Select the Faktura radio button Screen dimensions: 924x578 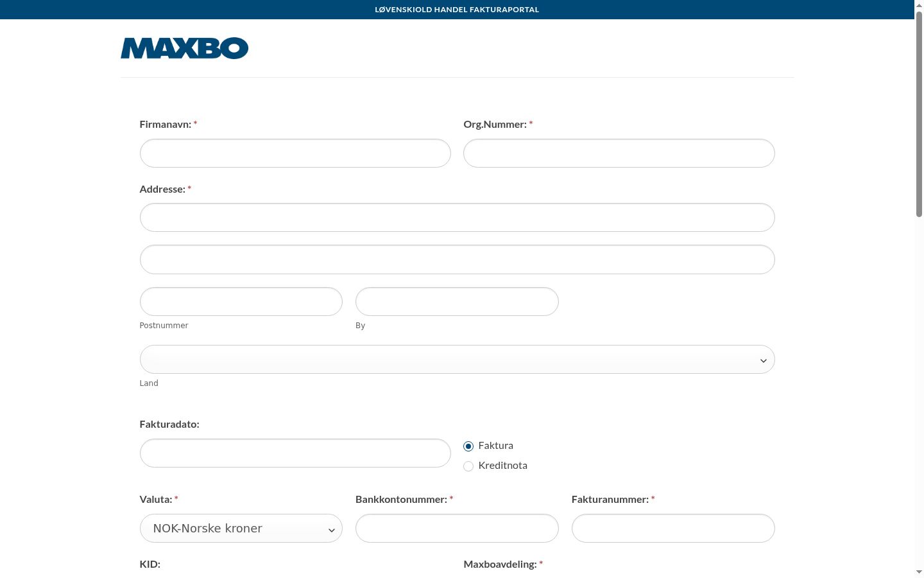click(x=468, y=446)
